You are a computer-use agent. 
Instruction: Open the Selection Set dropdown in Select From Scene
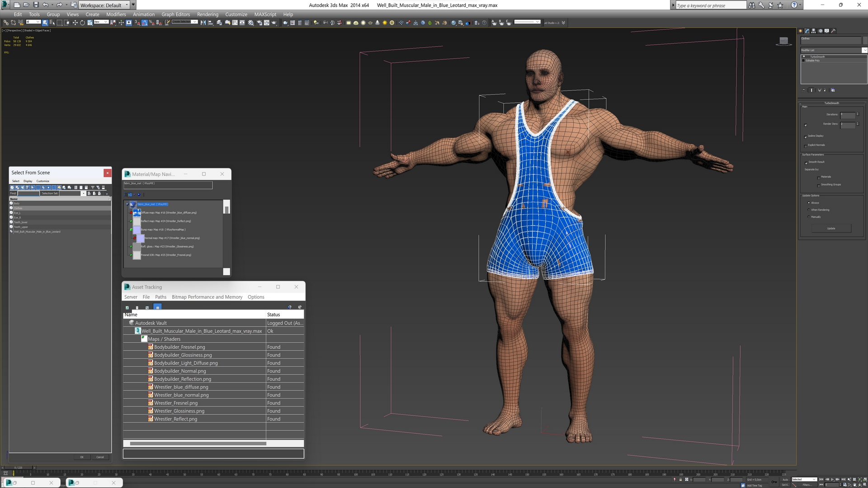pyautogui.click(x=83, y=193)
